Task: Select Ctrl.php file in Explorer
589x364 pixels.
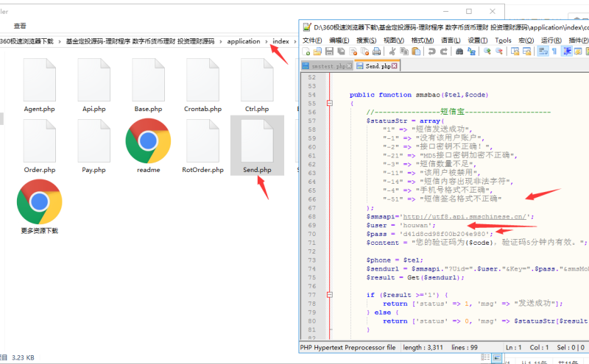Action: [x=257, y=85]
